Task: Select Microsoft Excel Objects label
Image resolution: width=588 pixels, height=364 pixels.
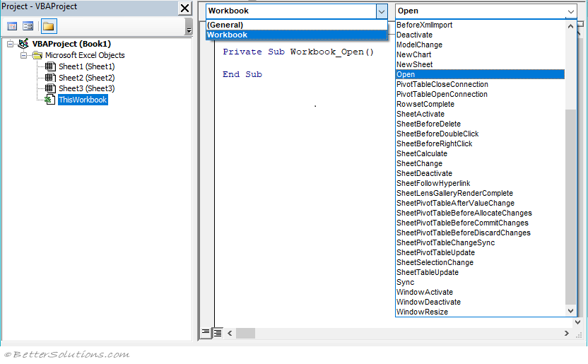Action: click(85, 55)
